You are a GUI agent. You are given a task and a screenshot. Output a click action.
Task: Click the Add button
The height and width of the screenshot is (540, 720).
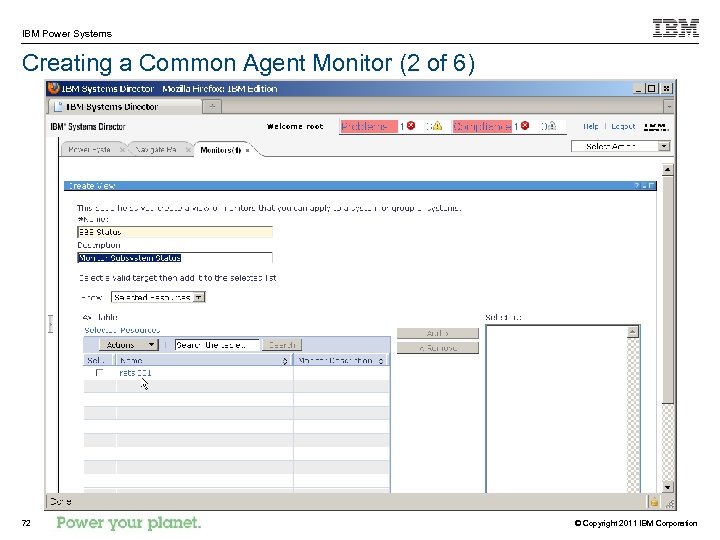pos(438,333)
